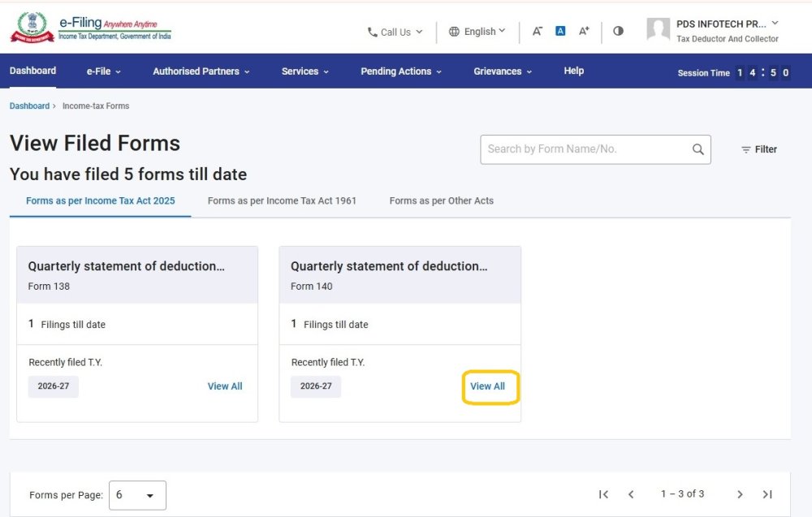Click the search magnifier icon

[x=698, y=149]
